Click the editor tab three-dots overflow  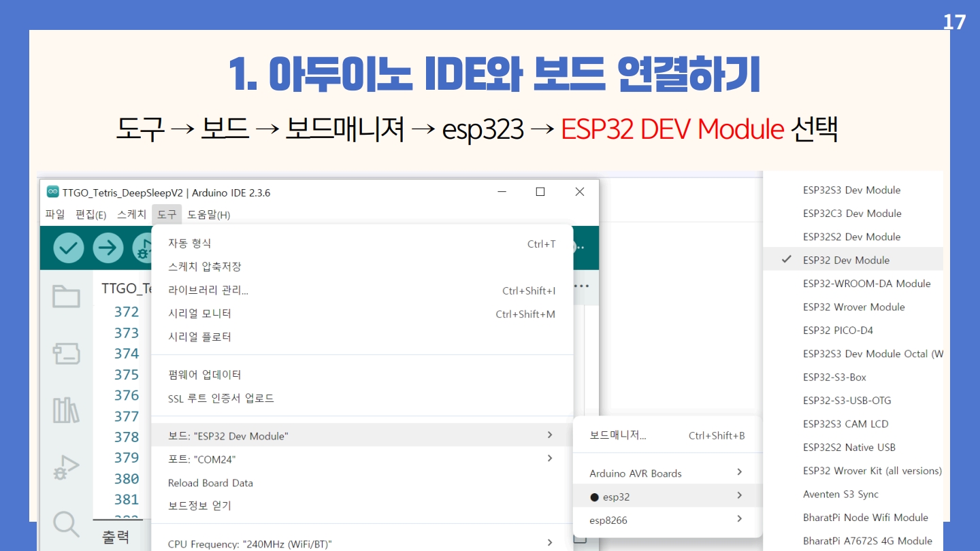click(x=581, y=286)
